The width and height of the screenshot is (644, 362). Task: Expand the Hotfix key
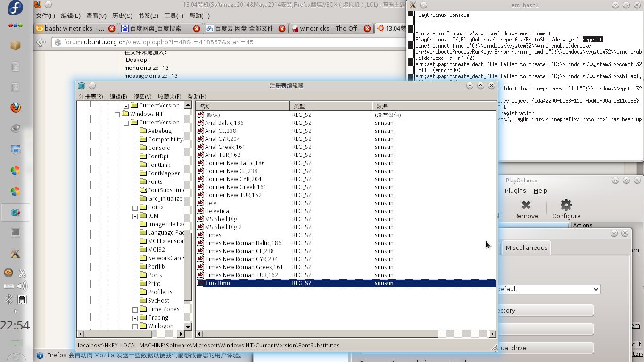pyautogui.click(x=135, y=207)
